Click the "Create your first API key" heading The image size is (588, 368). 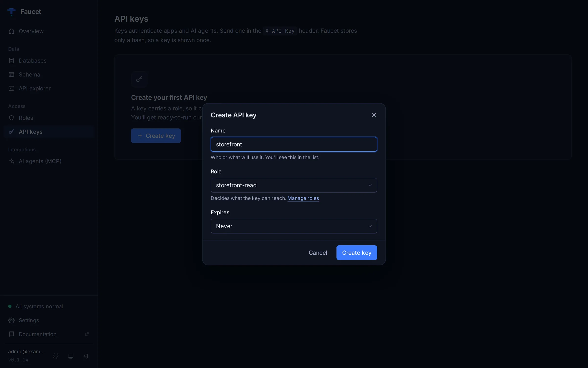click(169, 97)
